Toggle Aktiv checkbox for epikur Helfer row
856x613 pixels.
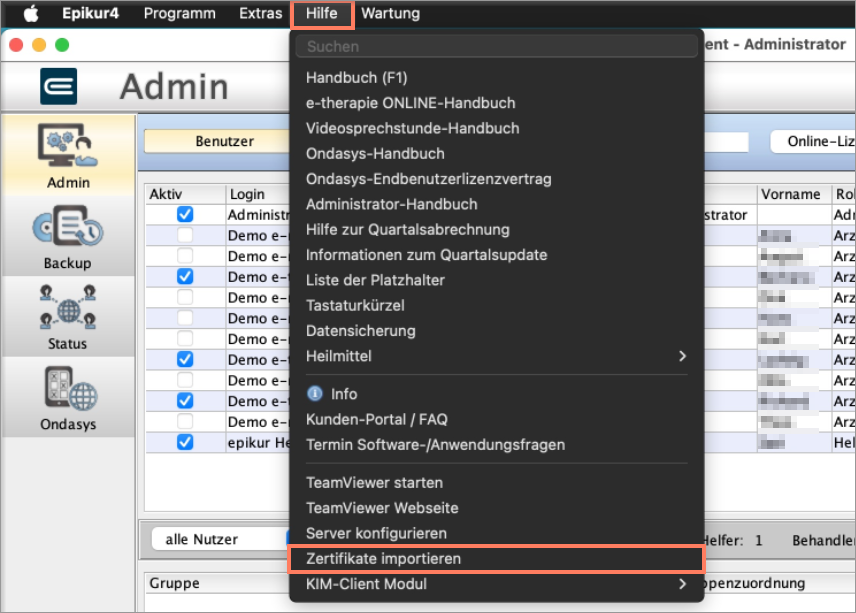185,442
